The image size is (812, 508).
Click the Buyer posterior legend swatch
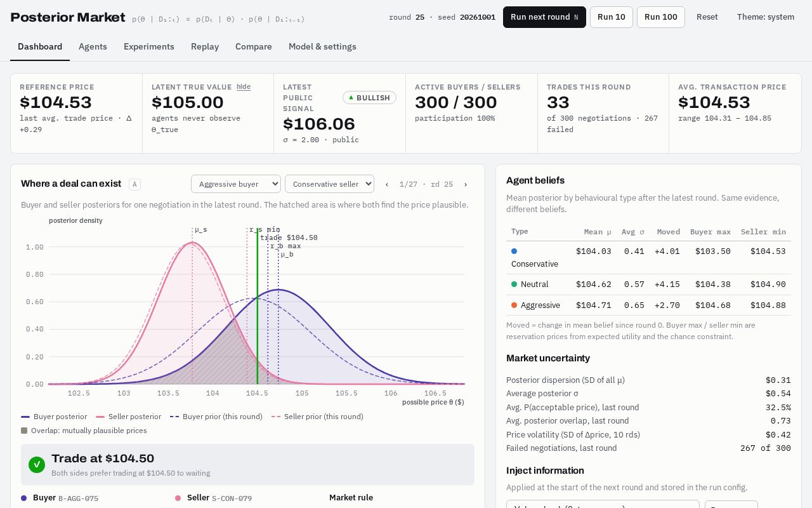click(x=25, y=417)
